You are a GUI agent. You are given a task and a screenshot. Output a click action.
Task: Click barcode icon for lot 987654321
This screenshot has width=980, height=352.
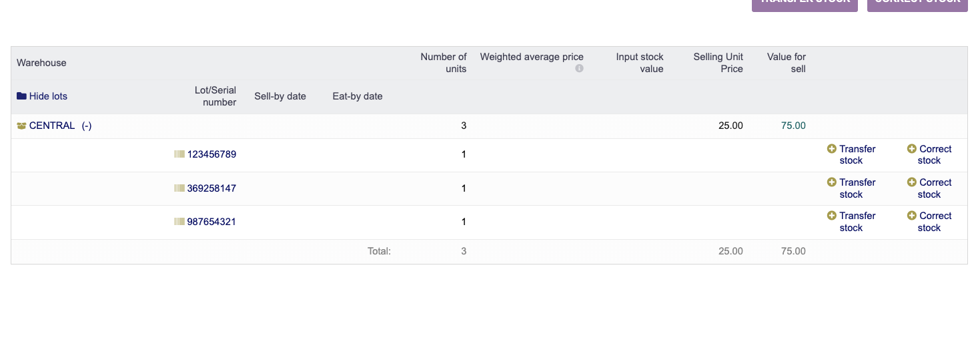coord(179,222)
